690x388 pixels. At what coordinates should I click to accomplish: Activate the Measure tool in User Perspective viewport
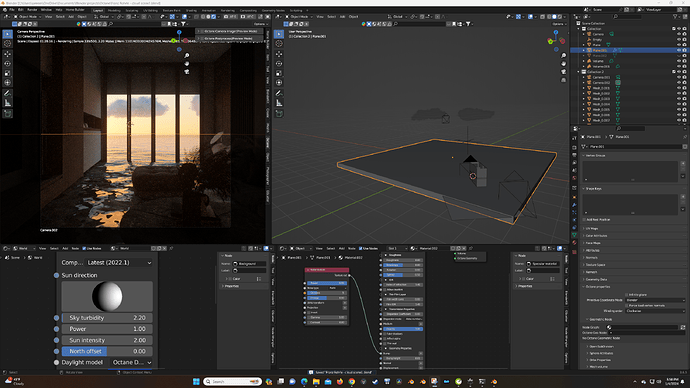point(279,103)
